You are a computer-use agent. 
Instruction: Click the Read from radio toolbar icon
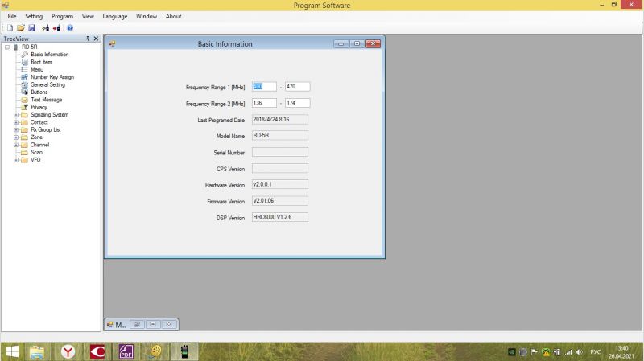tap(46, 28)
